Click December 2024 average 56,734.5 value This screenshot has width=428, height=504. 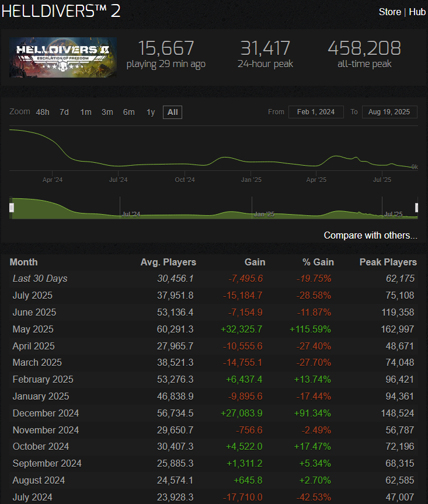175,413
